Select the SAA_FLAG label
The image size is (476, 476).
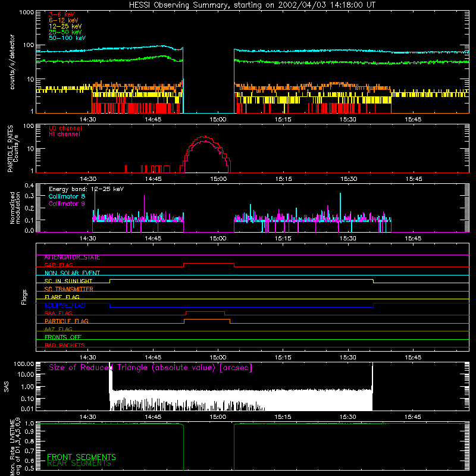tap(58, 313)
